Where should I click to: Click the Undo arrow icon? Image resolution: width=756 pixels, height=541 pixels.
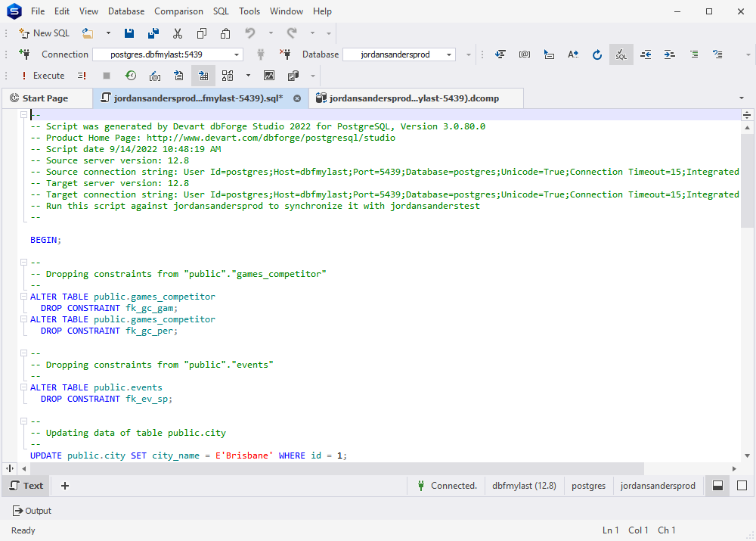pos(249,33)
